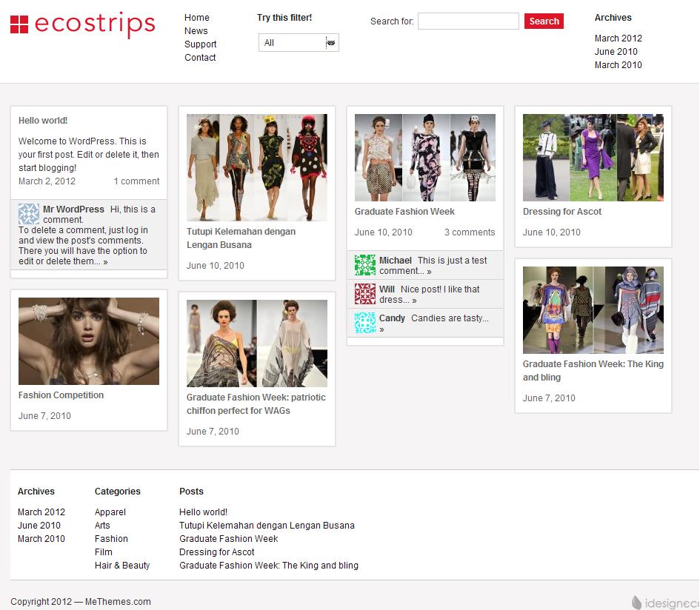
Task: Open the 'Try this filter' All dropdown
Action: point(299,43)
